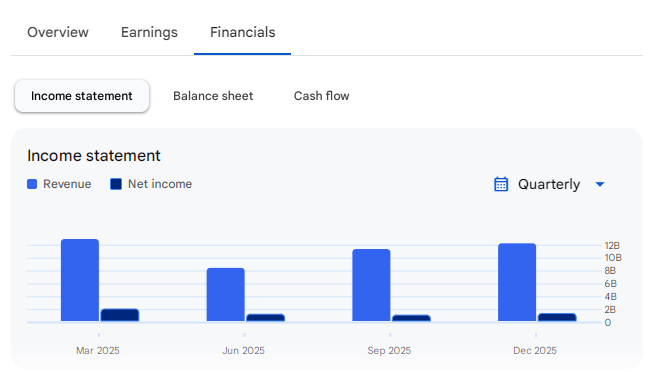
Task: Select the Income statement button
Action: (x=82, y=96)
